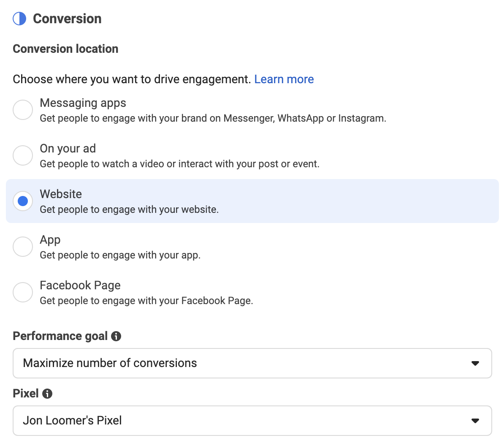This screenshot has height=446, width=504.
Task: Open the Maximize number of conversions dropdown
Action: click(252, 363)
